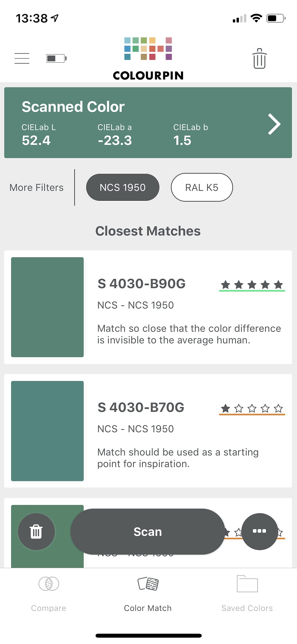Open More Filters options
This screenshot has height=644, width=297.
36,187
